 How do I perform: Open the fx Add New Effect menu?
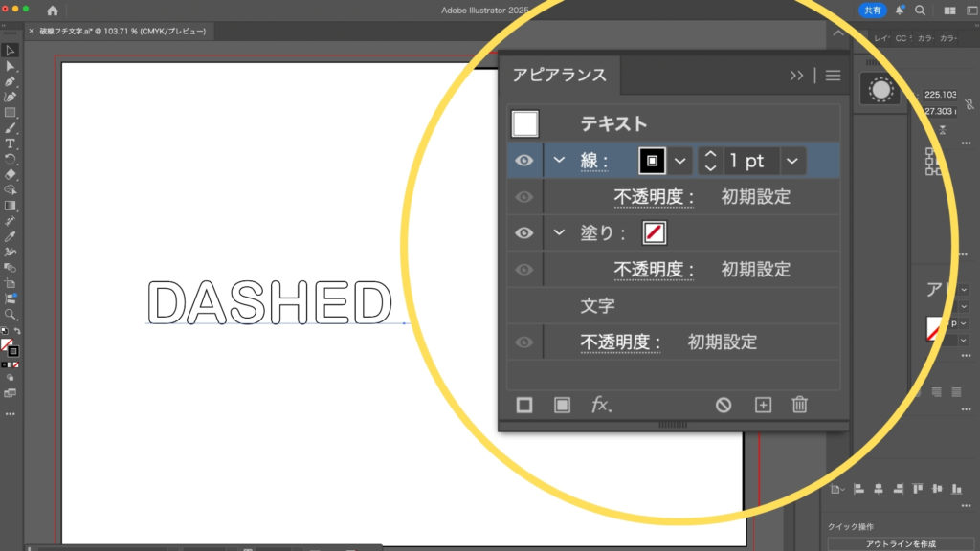[x=601, y=405]
